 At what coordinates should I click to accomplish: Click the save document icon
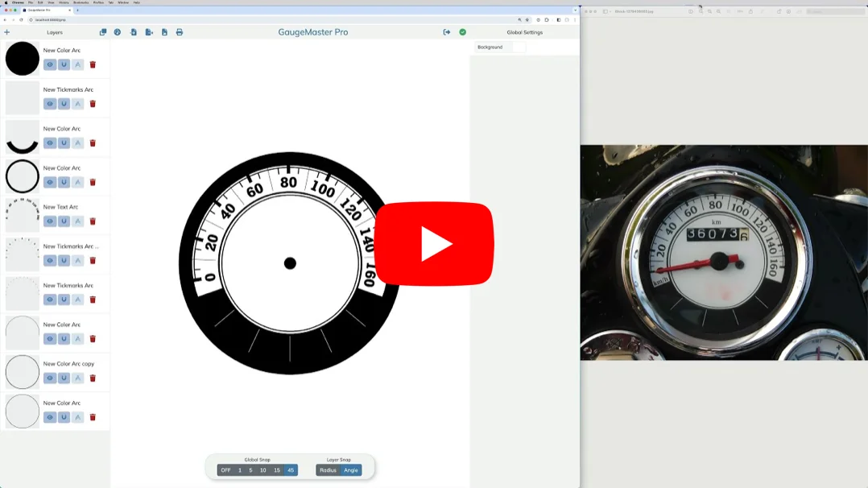(x=164, y=32)
